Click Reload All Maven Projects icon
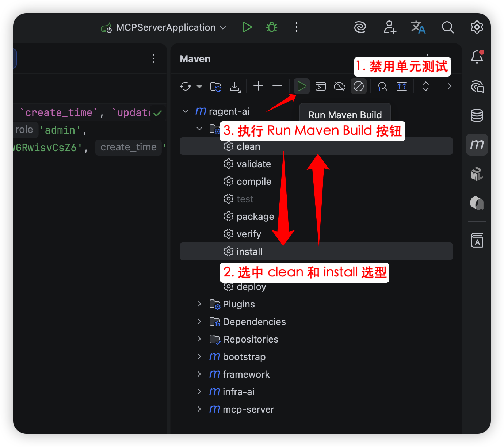 pos(186,87)
